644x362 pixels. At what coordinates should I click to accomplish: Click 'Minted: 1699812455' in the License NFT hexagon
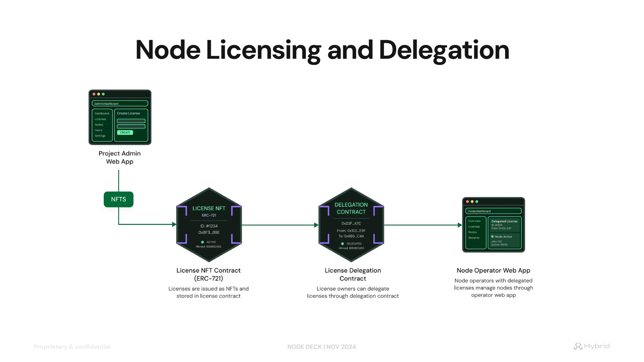click(209, 247)
